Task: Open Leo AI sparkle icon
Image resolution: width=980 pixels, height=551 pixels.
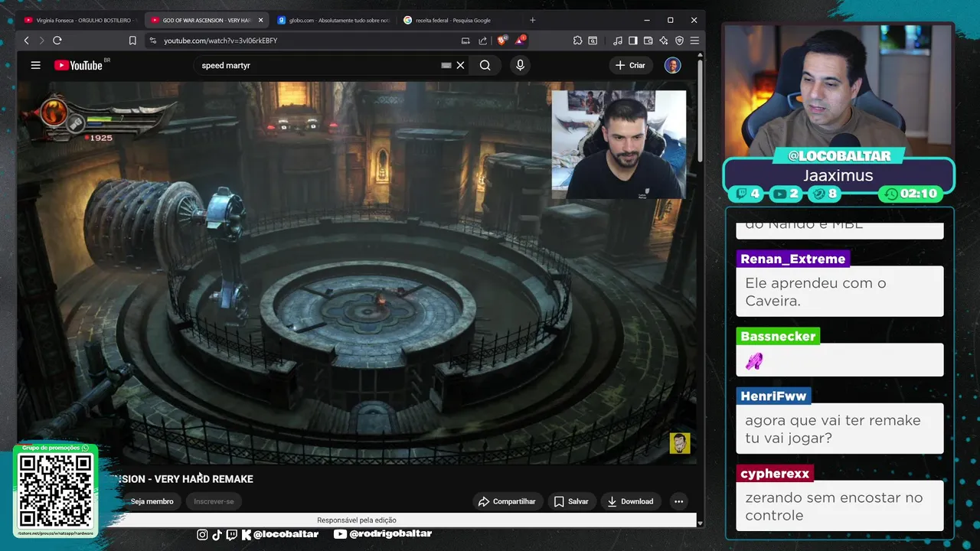Action: pyautogui.click(x=664, y=41)
